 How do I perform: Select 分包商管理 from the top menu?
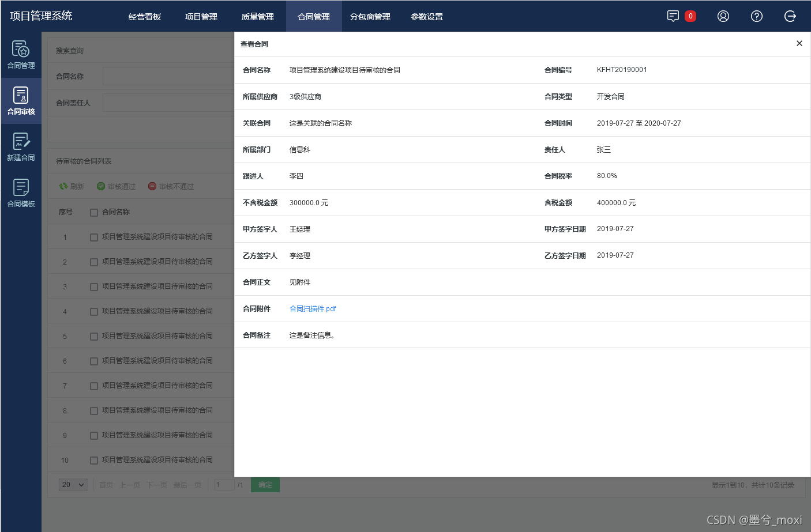[x=370, y=16]
